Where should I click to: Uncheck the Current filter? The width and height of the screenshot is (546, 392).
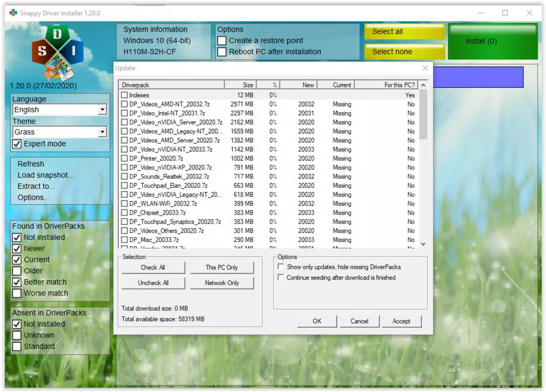(x=17, y=260)
